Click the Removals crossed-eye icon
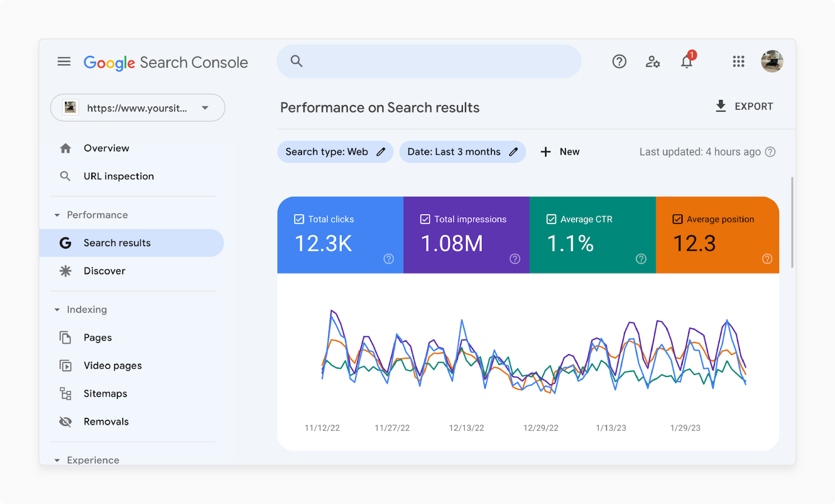 (65, 422)
